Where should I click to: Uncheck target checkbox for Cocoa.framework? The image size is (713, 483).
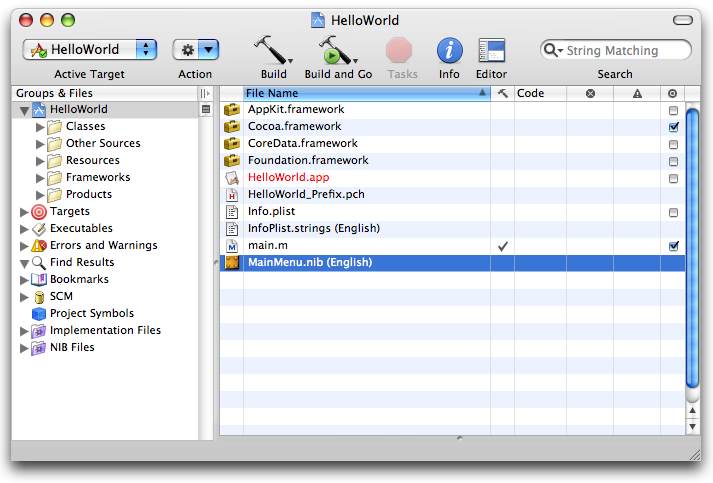673,127
